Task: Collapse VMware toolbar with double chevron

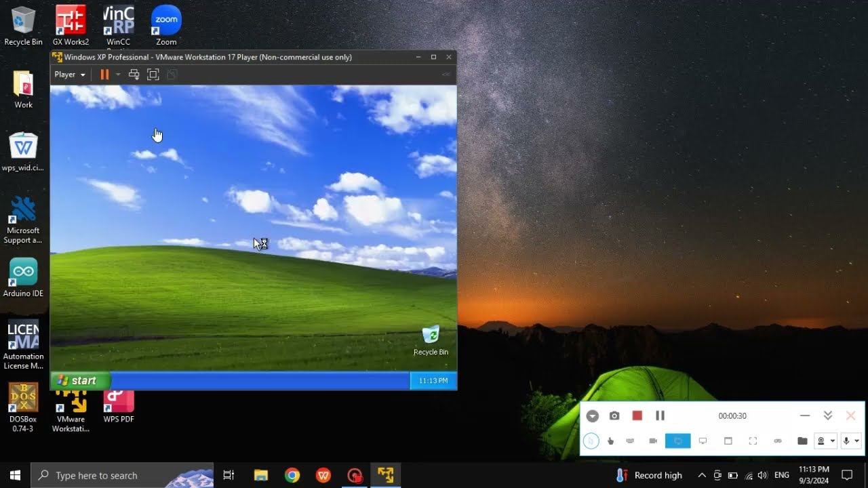Action: tap(446, 75)
